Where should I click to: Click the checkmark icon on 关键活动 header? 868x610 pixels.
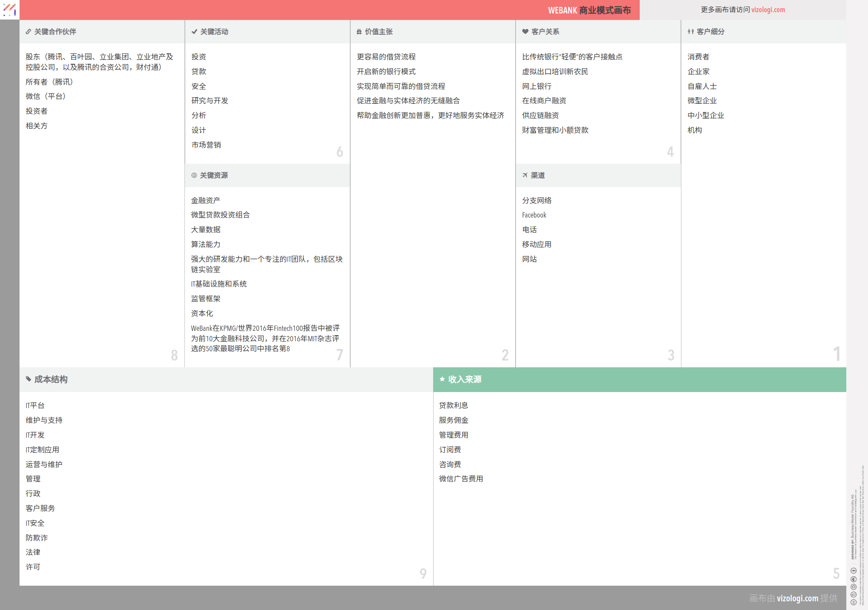[194, 31]
